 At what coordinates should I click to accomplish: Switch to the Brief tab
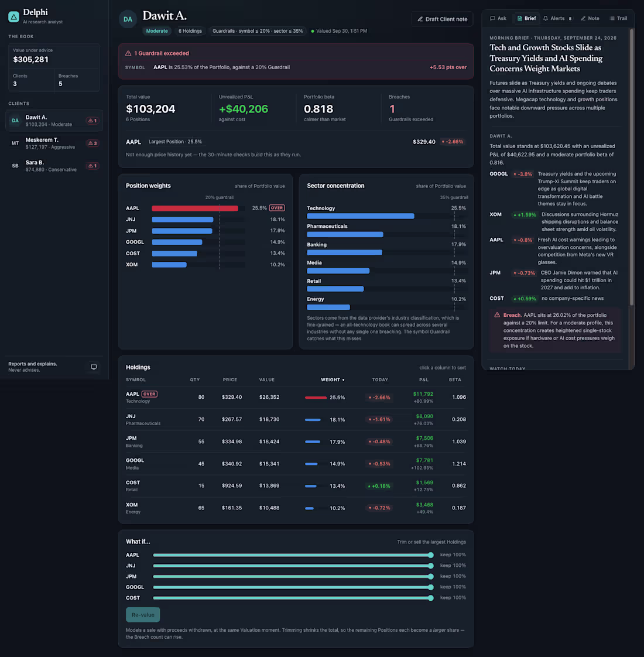pyautogui.click(x=527, y=18)
